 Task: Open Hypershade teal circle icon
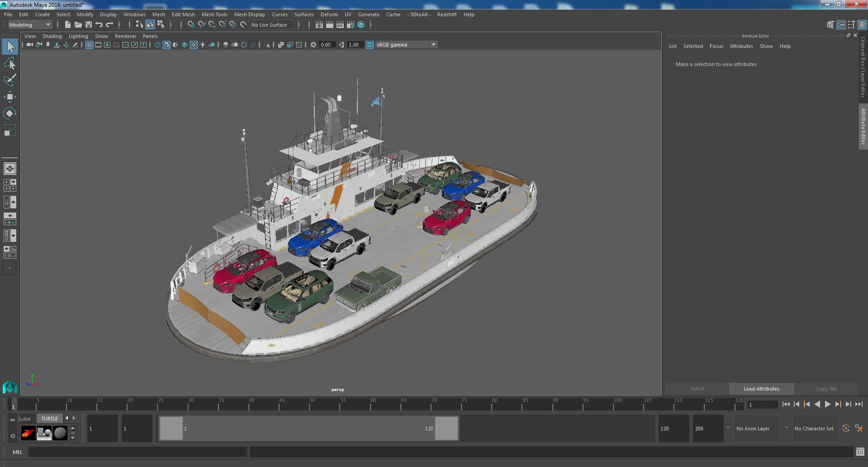(x=361, y=25)
